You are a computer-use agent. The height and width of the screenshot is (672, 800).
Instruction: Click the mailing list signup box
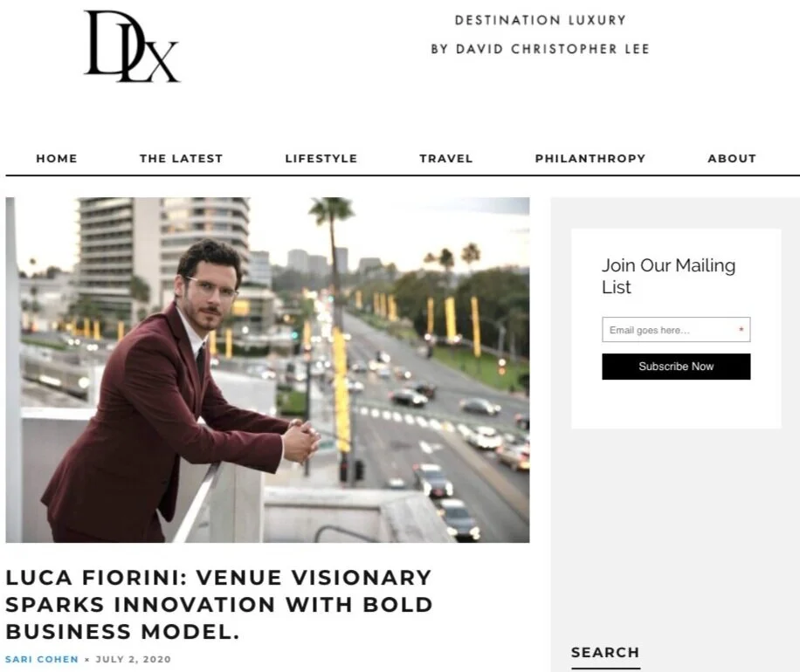[676, 328]
